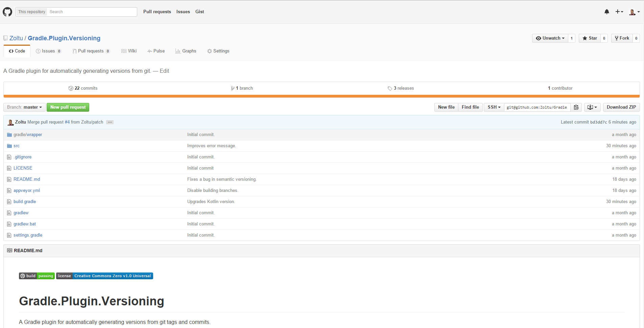Click the GitHub Octocat logo
This screenshot has height=328, width=644.
(x=7, y=12)
